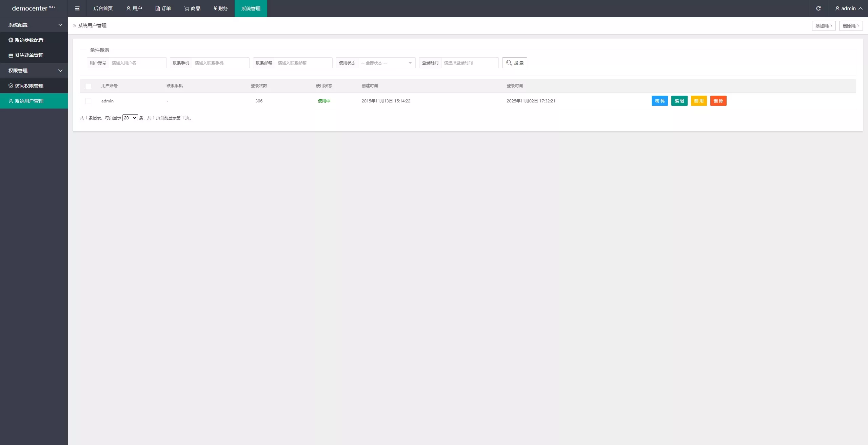Collapse the 系统配置 sidebar group
This screenshot has height=445, width=868.
[34, 25]
